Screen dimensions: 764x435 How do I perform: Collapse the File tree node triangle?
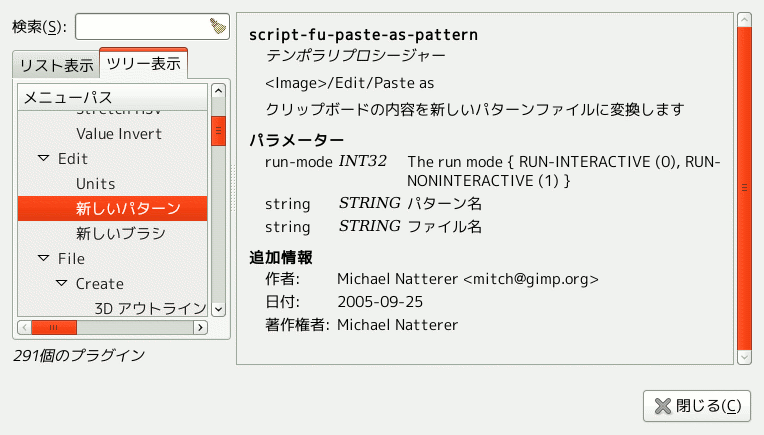coord(43,258)
